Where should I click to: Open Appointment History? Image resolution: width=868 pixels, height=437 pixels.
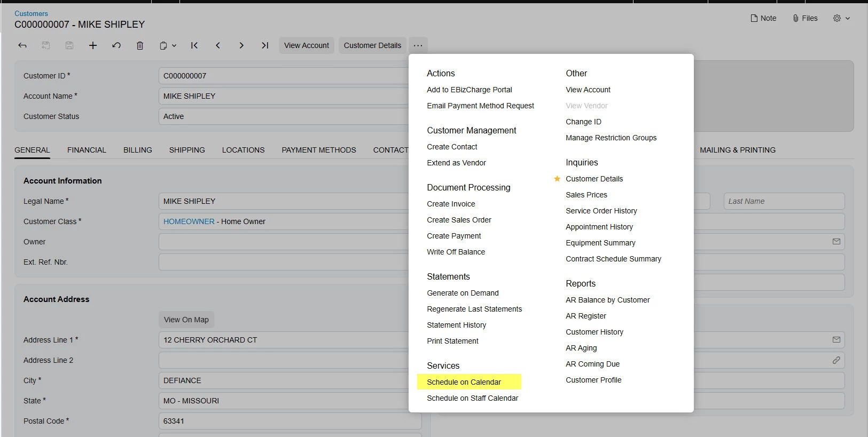point(599,227)
